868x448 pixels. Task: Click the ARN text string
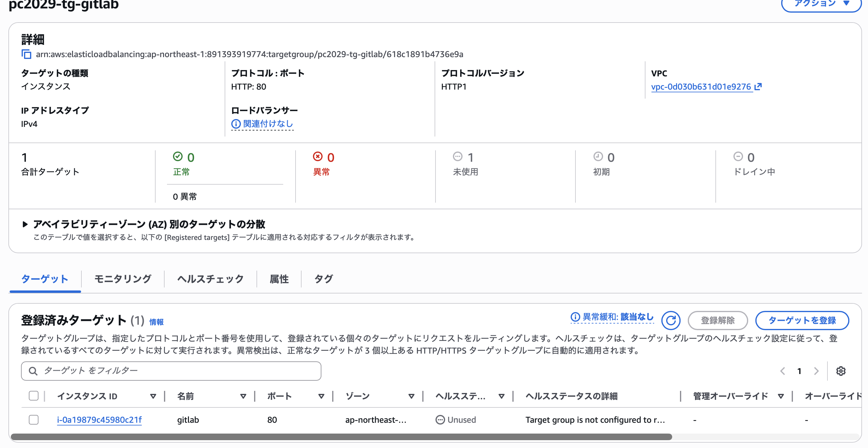[x=249, y=54]
